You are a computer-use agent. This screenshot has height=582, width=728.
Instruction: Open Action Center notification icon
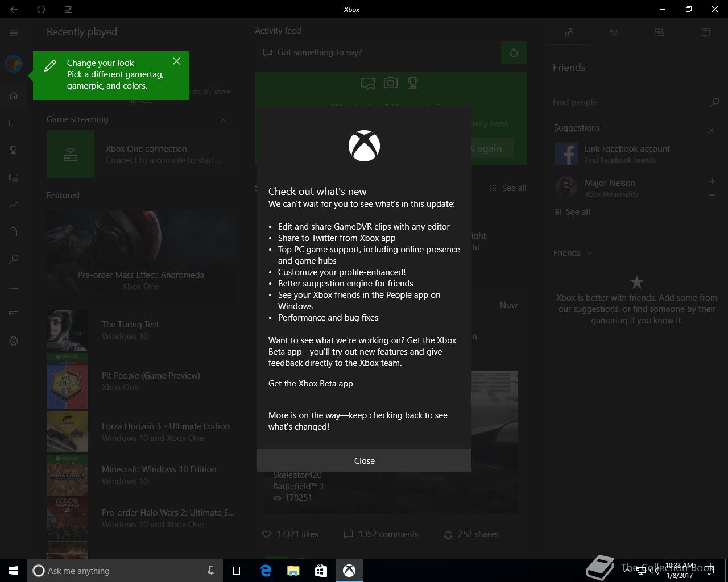point(709,571)
